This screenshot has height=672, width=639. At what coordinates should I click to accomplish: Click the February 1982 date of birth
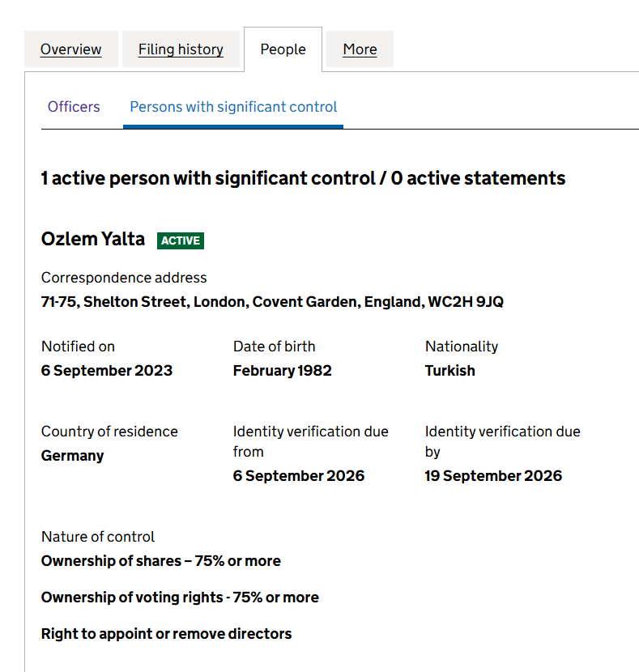[283, 370]
